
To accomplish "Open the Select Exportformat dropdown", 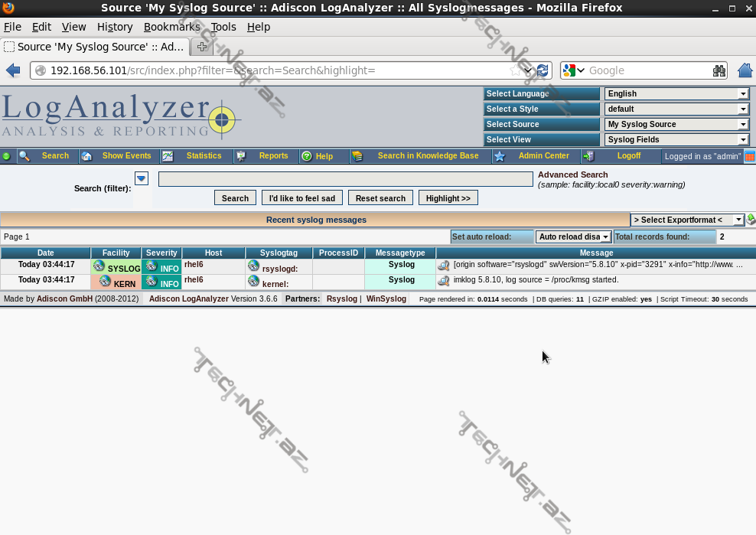I will 687,220.
